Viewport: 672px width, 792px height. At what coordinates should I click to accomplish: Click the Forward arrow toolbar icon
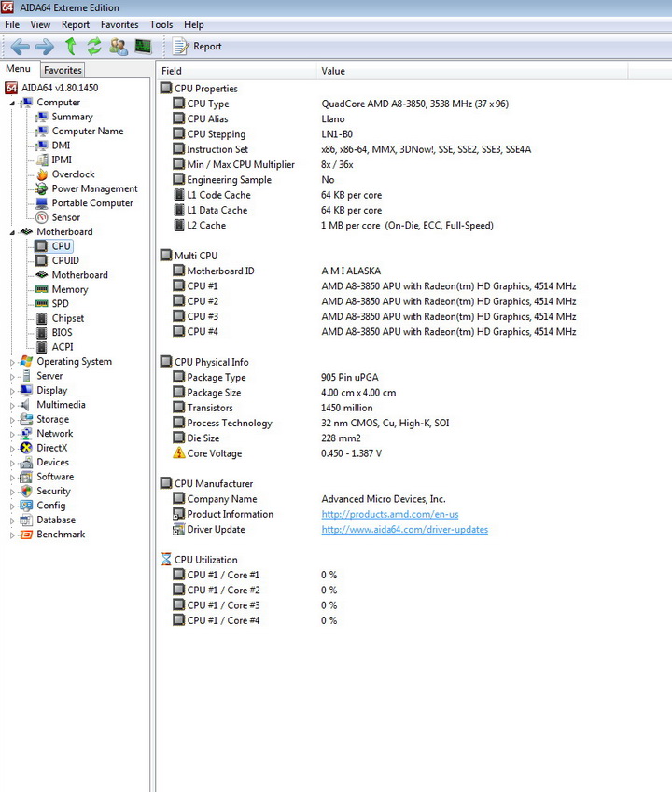tap(45, 47)
